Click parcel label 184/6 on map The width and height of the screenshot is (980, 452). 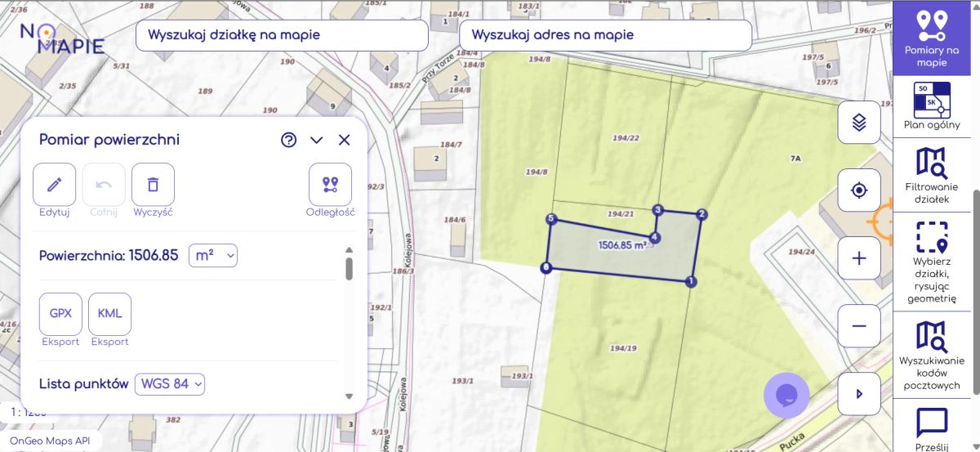point(455,220)
